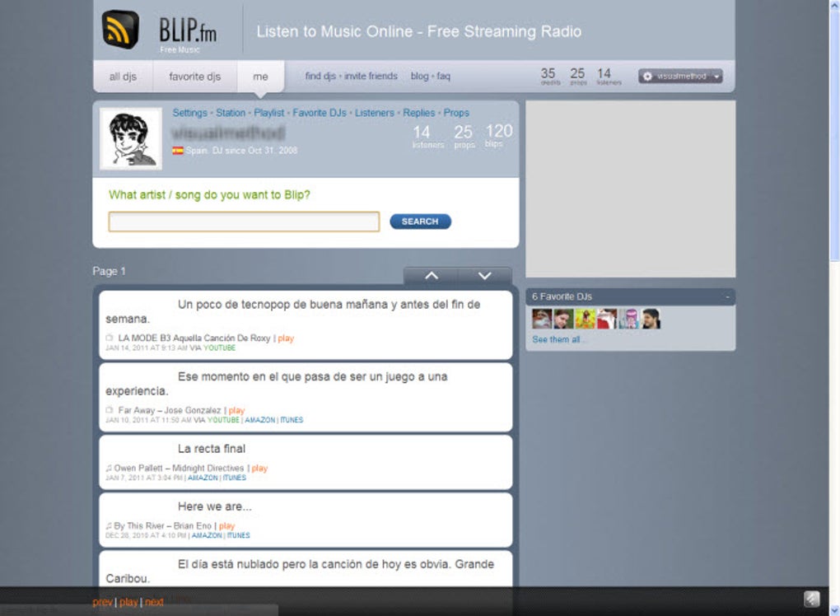Click the resize icon in the bottom-right corner

click(811, 599)
